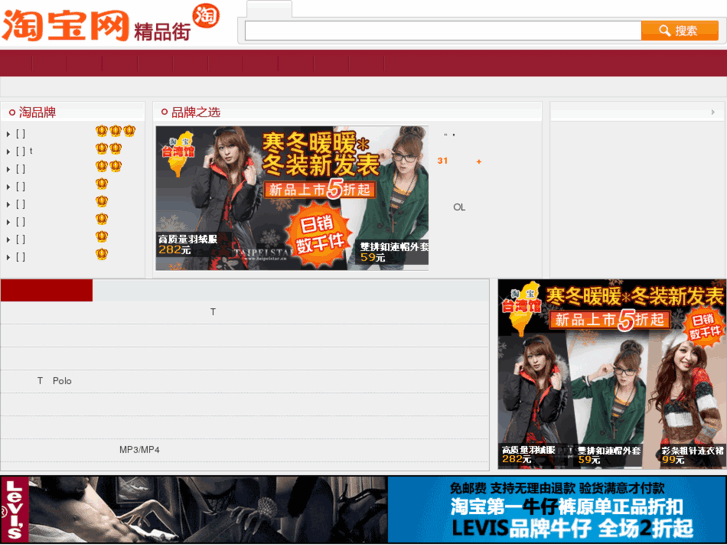Screen dimensions: 727x545
Task: Select the dark red active category tab
Action: tap(47, 290)
